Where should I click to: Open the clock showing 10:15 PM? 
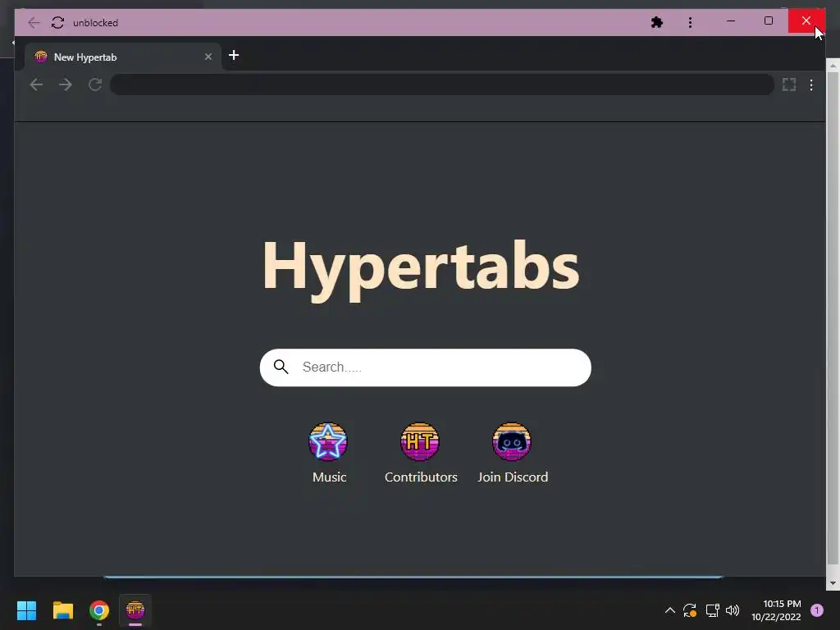coord(776,610)
